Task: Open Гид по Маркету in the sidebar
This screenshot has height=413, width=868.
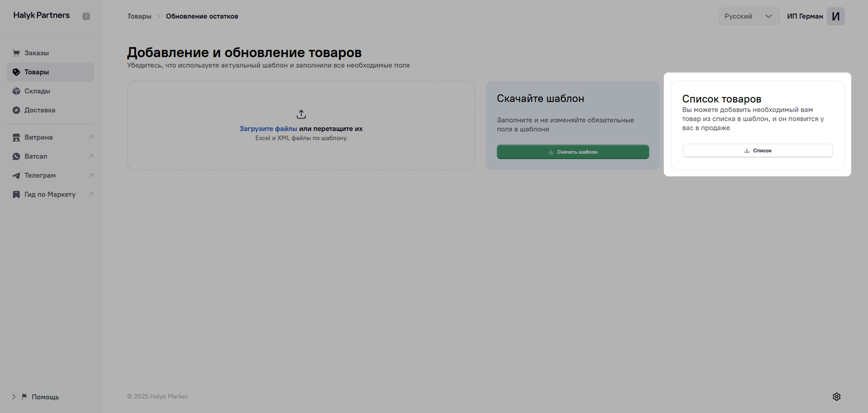Action: tap(50, 194)
